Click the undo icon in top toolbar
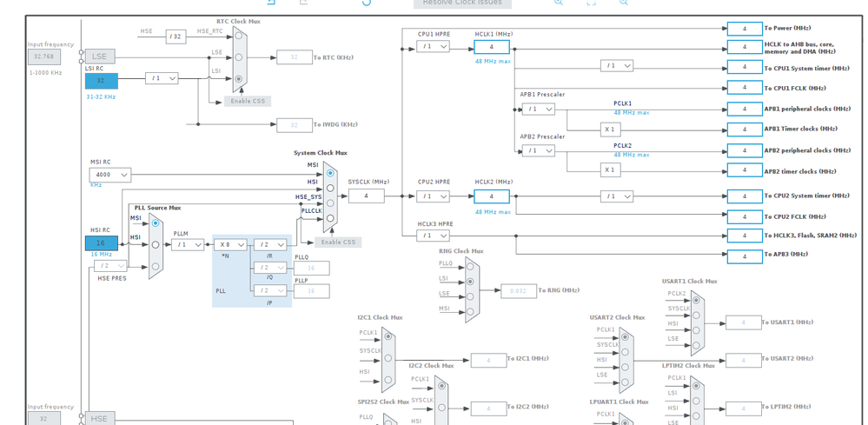Viewport: 868px width, 425px height. (271, 3)
